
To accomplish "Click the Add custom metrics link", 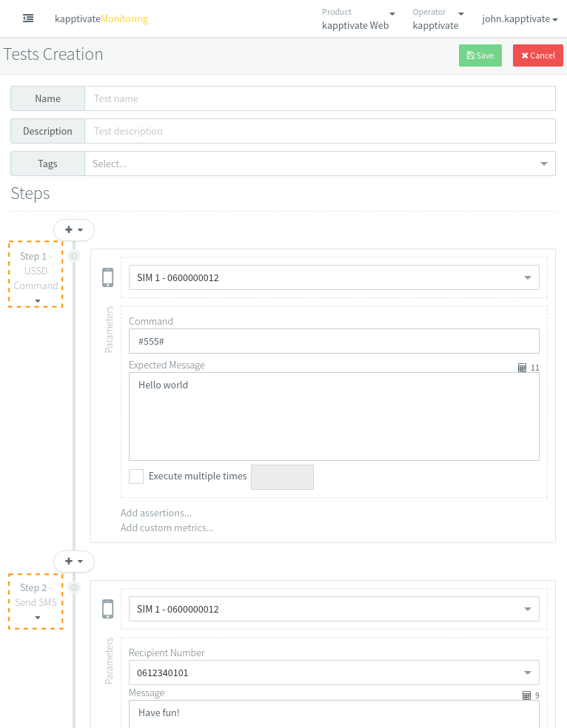I will [167, 528].
